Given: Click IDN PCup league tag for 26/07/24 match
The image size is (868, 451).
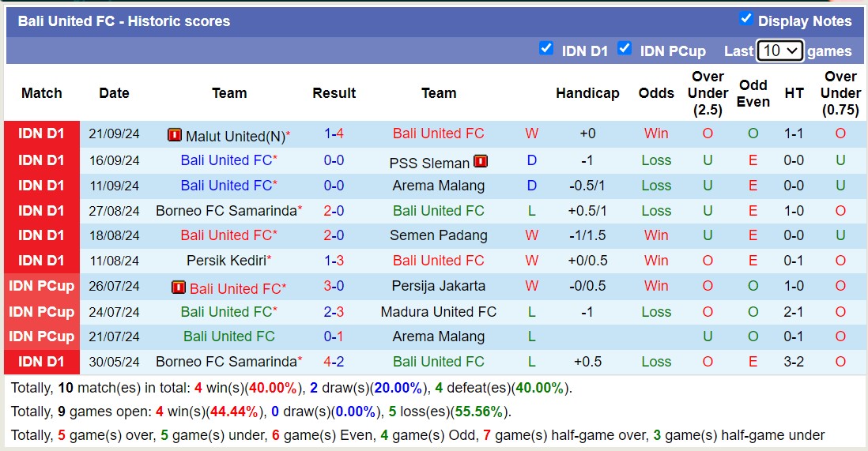Looking at the screenshot, I should click(42, 286).
